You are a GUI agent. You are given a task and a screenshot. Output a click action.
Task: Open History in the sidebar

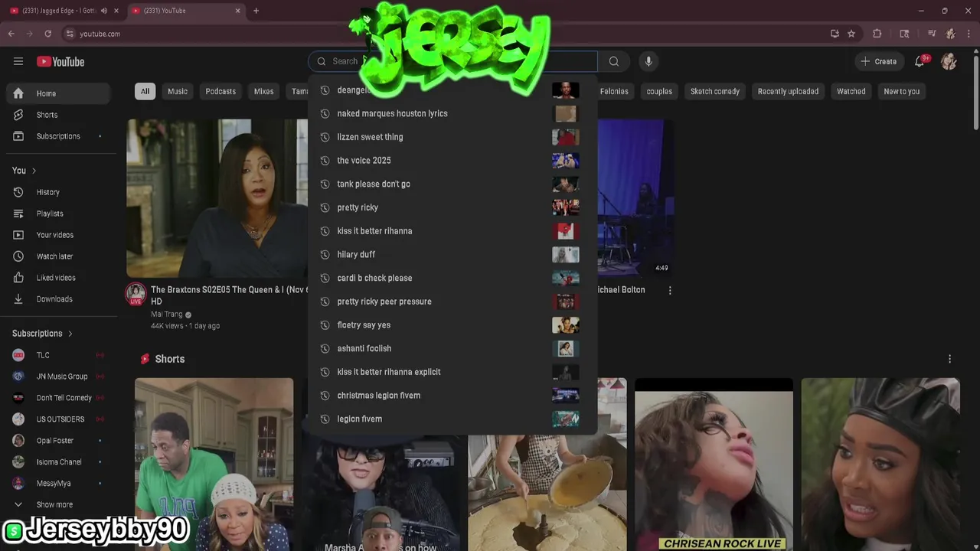(59, 192)
